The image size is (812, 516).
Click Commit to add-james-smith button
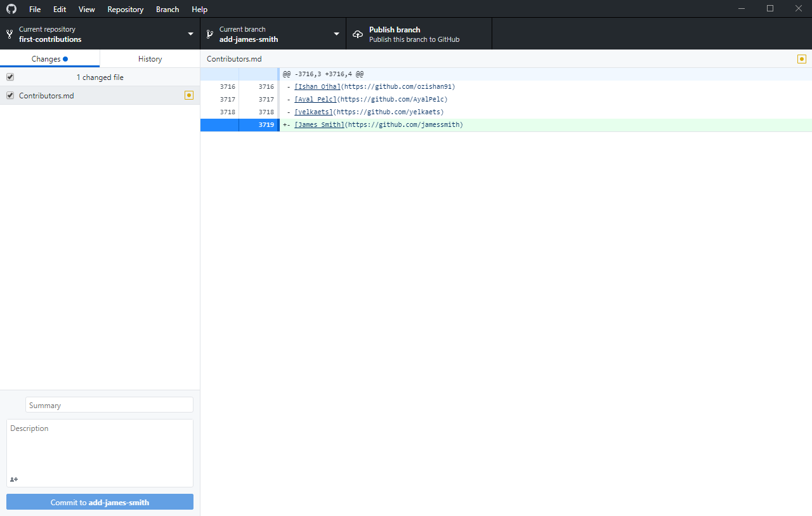(100, 502)
